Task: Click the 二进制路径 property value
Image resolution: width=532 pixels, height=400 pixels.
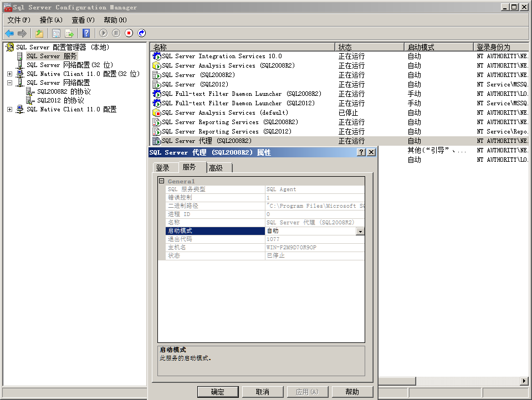Action: pyautogui.click(x=315, y=206)
